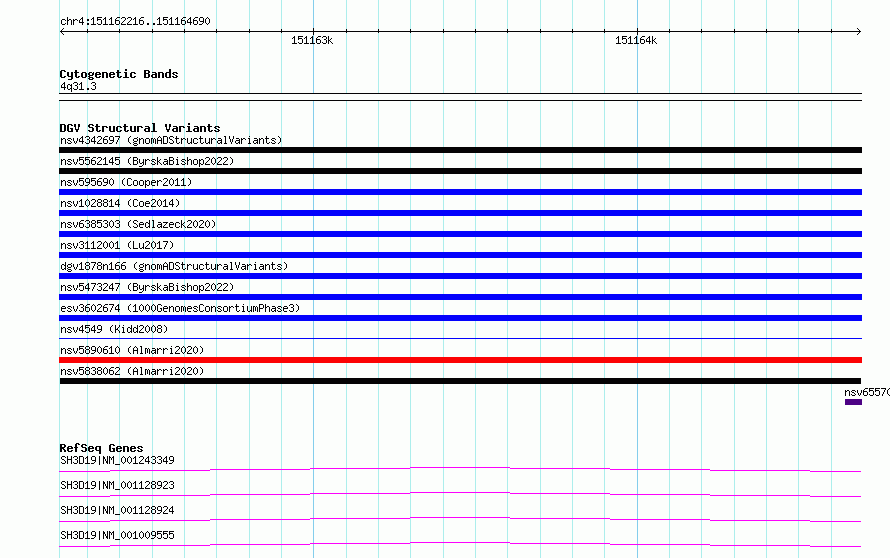
Task: Open SH3D19|NM_001128923 transcript label
Action: [117, 485]
